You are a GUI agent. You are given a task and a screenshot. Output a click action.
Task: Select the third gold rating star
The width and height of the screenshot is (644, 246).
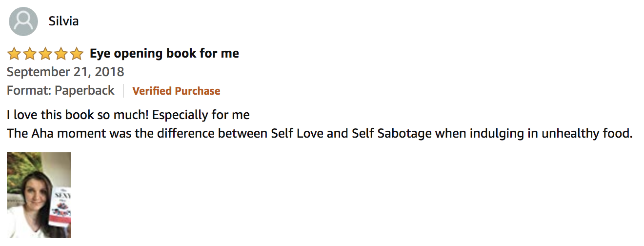point(45,53)
